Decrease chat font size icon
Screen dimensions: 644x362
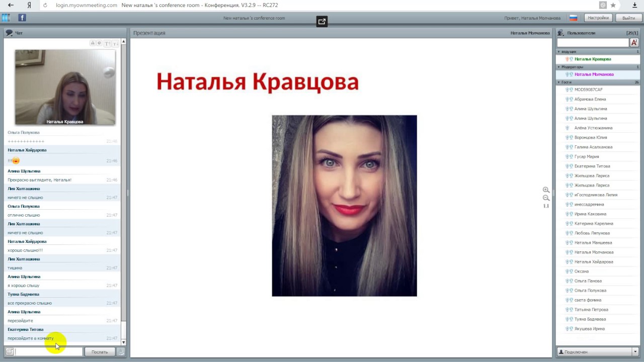[115, 43]
